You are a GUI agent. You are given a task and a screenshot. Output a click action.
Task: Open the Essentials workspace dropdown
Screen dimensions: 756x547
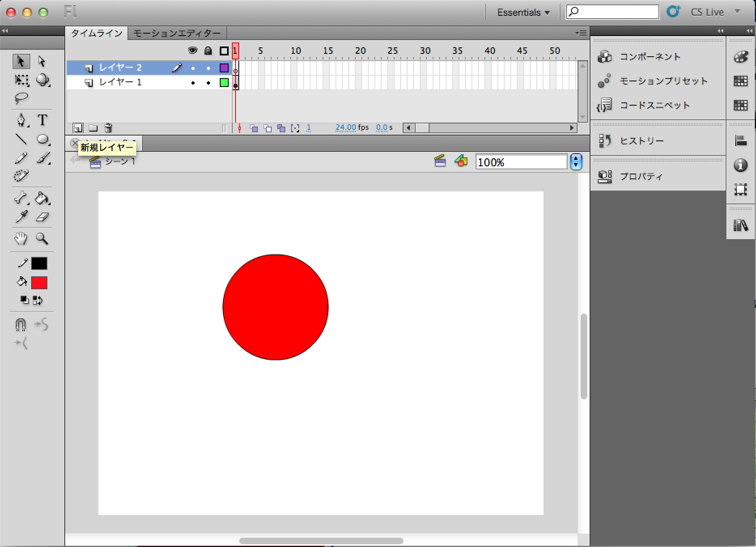[523, 13]
